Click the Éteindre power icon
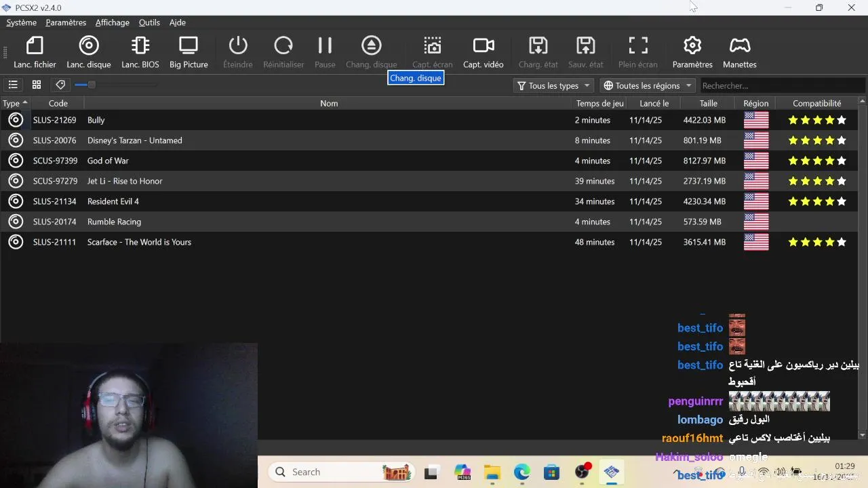 (x=238, y=52)
